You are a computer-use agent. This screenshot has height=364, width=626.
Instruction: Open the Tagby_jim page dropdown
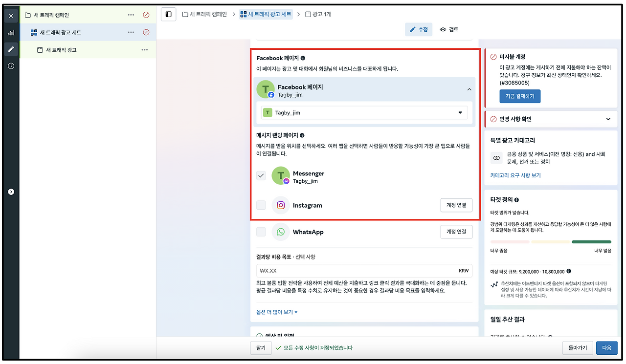coord(460,112)
